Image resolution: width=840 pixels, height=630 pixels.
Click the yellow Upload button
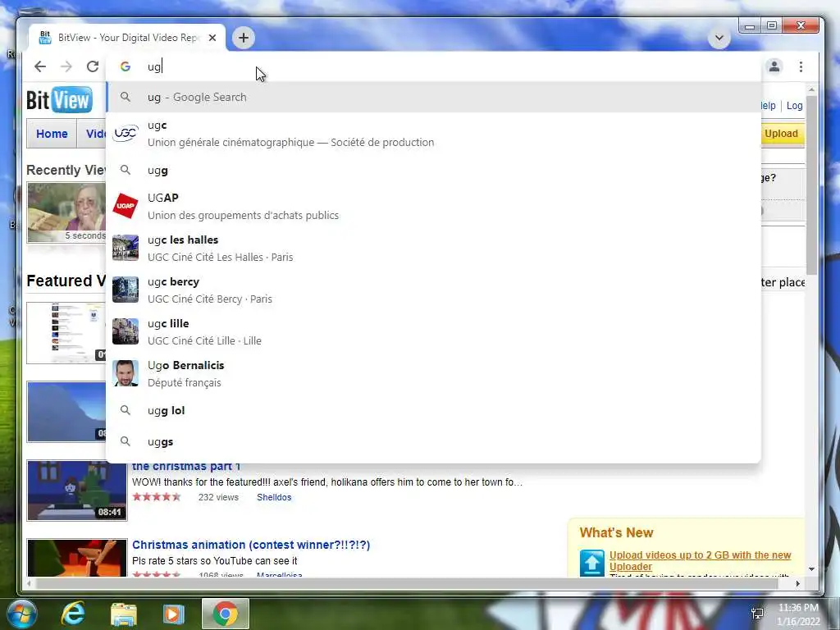[781, 134]
